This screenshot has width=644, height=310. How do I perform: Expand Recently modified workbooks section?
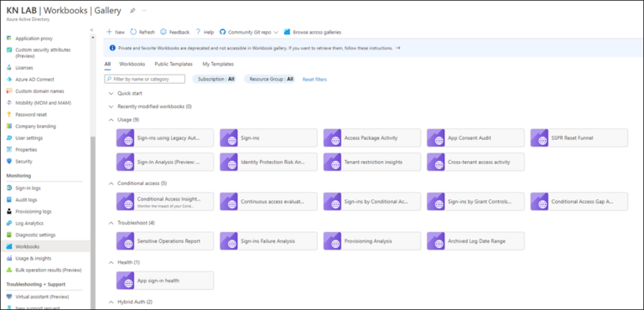pos(111,106)
